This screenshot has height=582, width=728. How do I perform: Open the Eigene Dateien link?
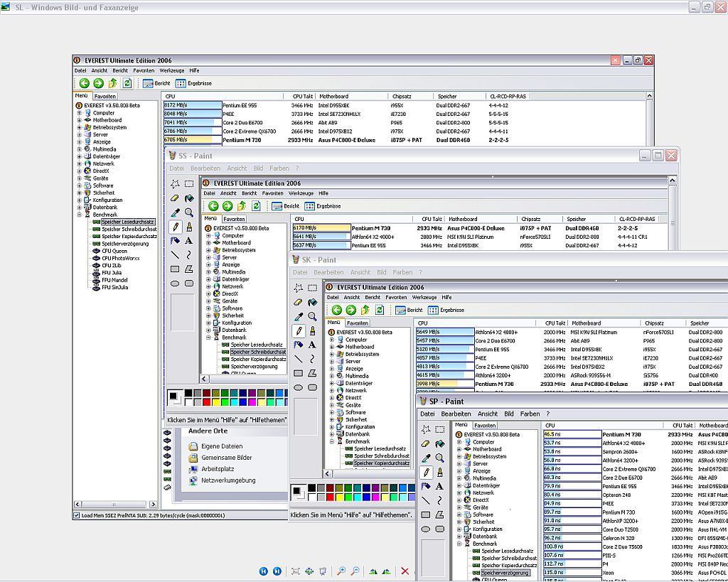point(222,446)
